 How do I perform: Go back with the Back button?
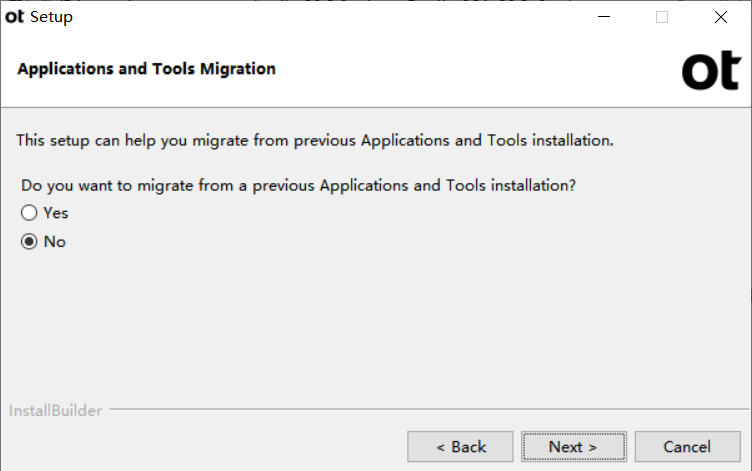pos(460,447)
